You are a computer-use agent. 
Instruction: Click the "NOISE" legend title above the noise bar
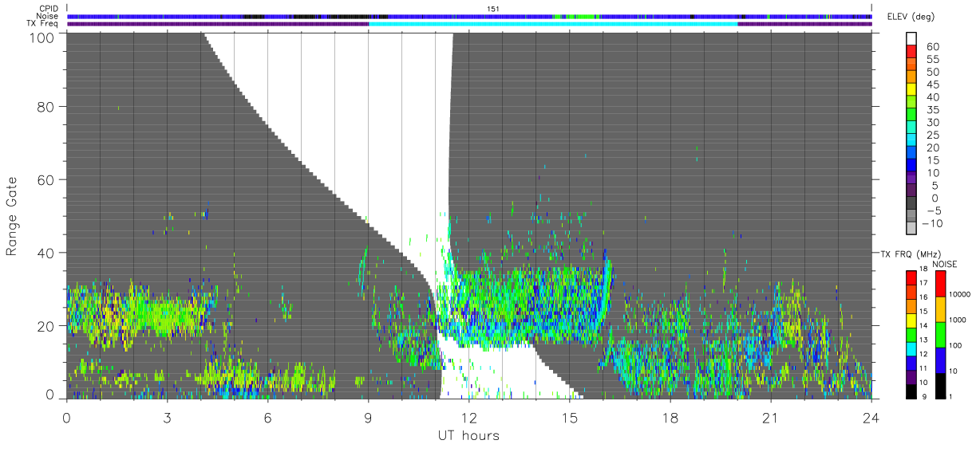944,264
